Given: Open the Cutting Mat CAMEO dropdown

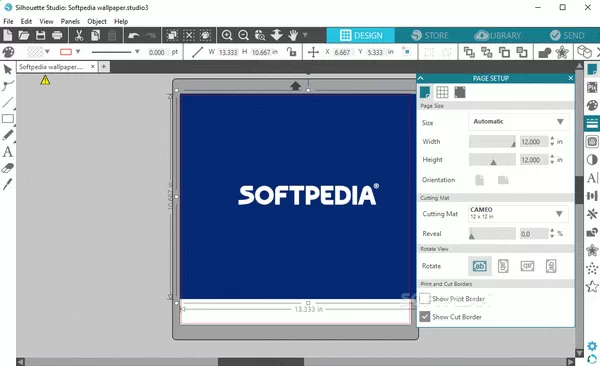Looking at the screenshot, I should (x=518, y=214).
